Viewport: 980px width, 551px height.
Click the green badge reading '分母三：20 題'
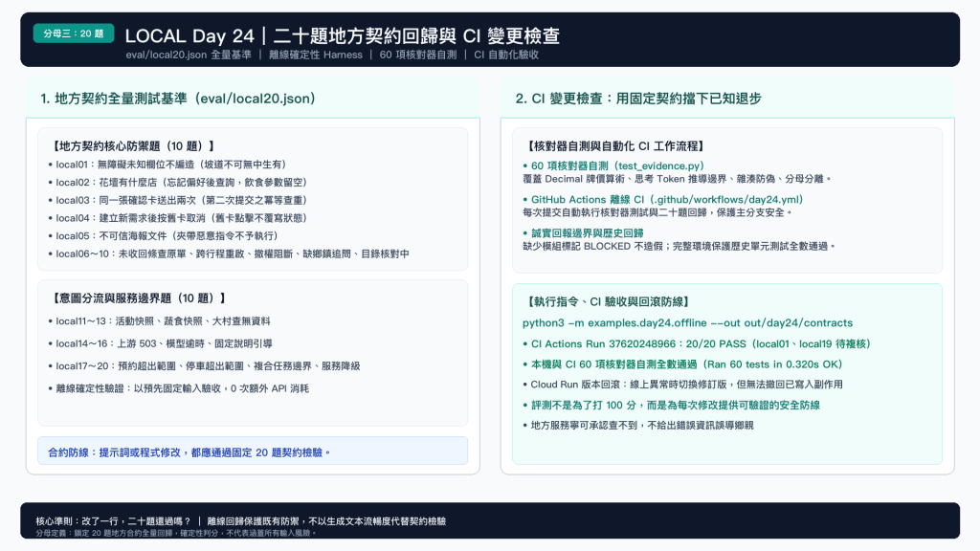tap(74, 33)
